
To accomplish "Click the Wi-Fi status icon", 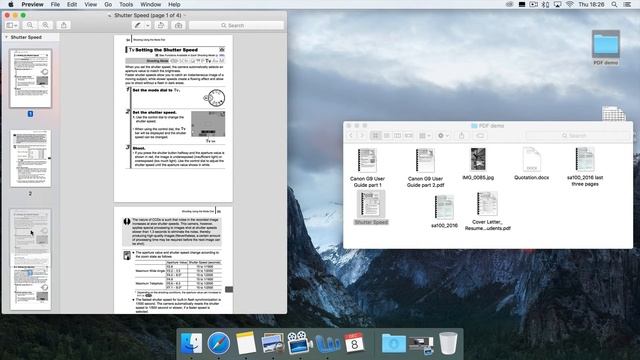I will point(570,4).
